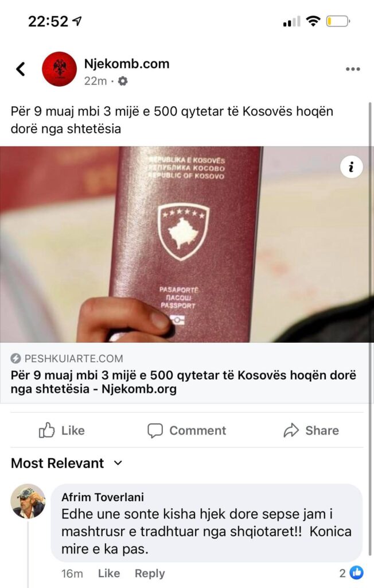
Task: Click the Afrim Toverlani commenter name
Action: 103,497
